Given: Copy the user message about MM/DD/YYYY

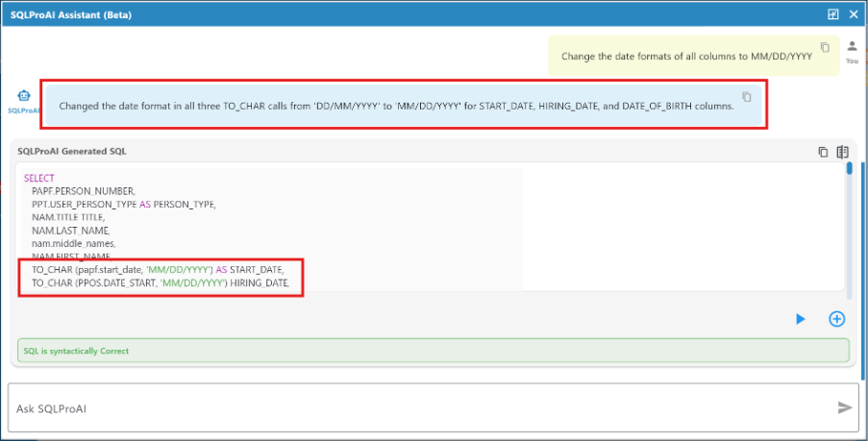Looking at the screenshot, I should click(825, 47).
